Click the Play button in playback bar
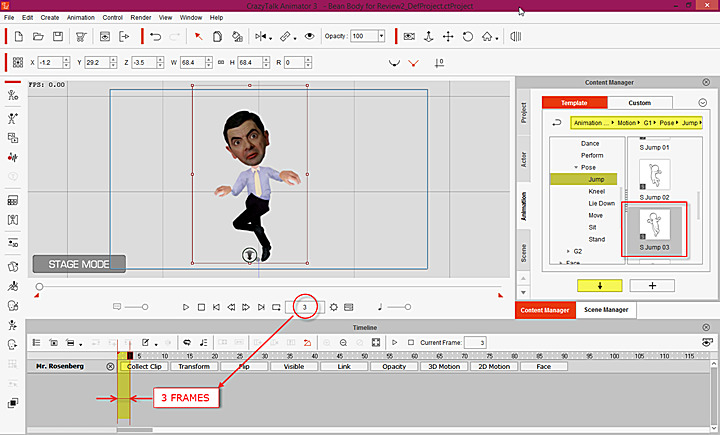This screenshot has width=720, height=435. click(x=186, y=307)
